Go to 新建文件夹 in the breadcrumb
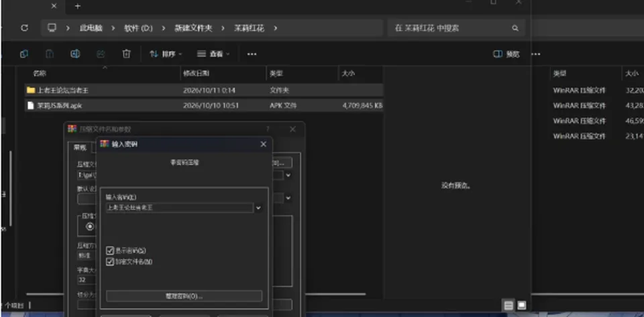Image resolution: width=644 pixels, height=317 pixels. (193, 28)
